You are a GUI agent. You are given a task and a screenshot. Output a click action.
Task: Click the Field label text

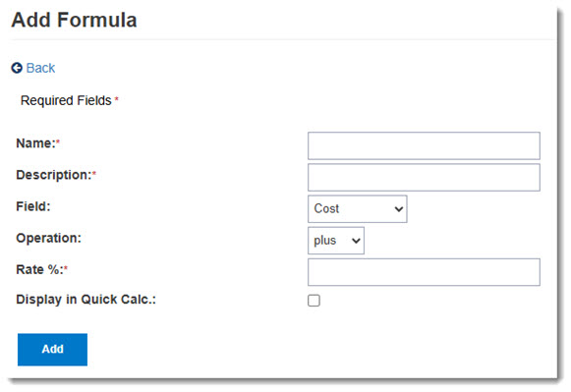(33, 206)
